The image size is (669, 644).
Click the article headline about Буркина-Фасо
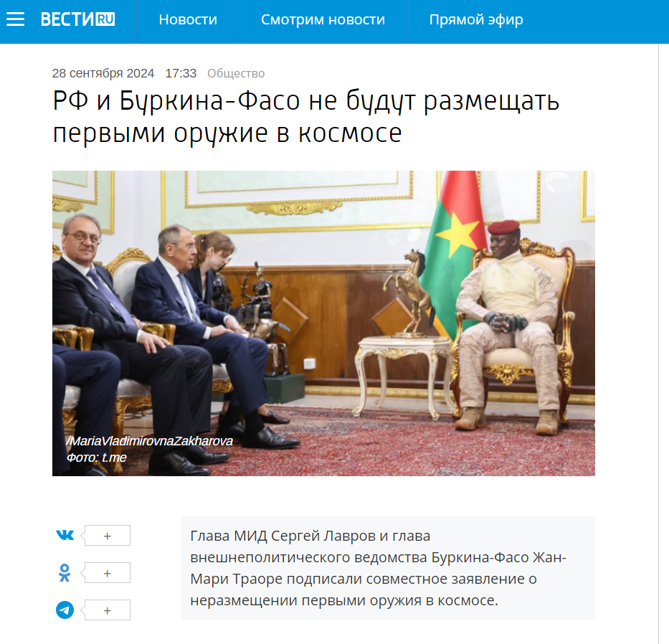coord(305,116)
